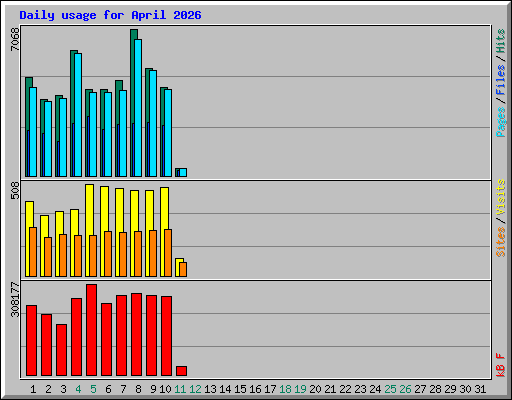Screen dimensions: 512x400
Task: Click day label 1 on the axis
Action: (33, 389)
